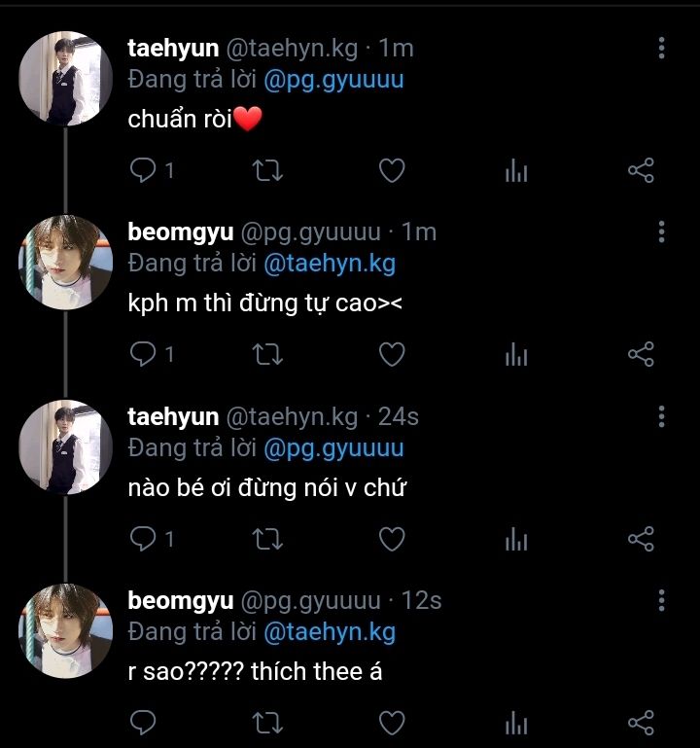Like taehyun's "nào bé ơi" tweet
This screenshot has width=700, height=748.
(391, 539)
